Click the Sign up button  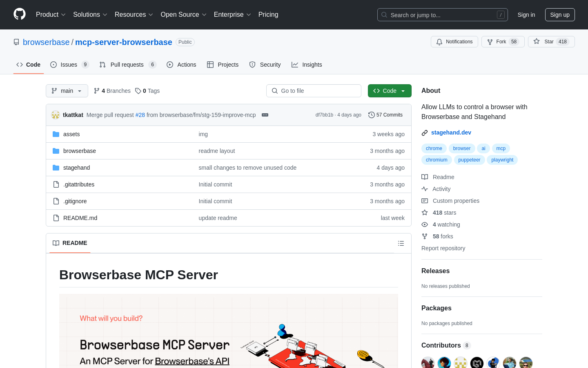click(x=560, y=15)
